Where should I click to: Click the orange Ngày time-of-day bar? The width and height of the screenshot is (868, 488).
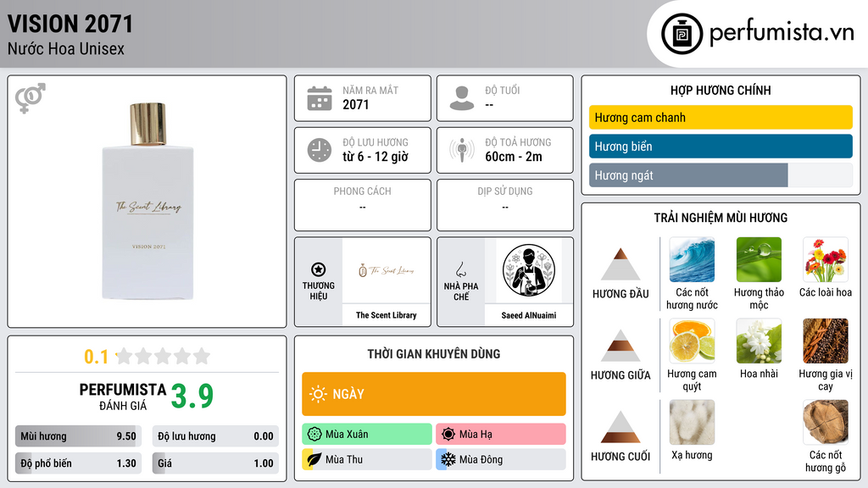coord(434,394)
